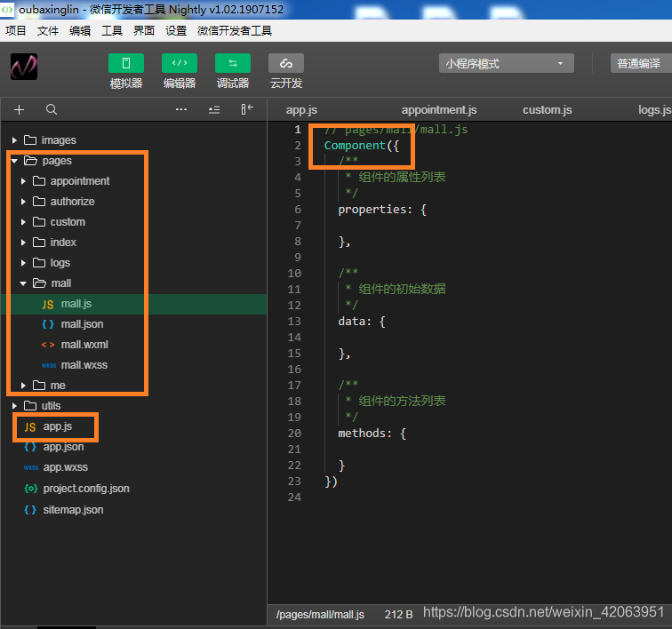Screen dimensions: 672x629
Task: Click line number 24 in the gutter
Action: pyautogui.click(x=294, y=498)
